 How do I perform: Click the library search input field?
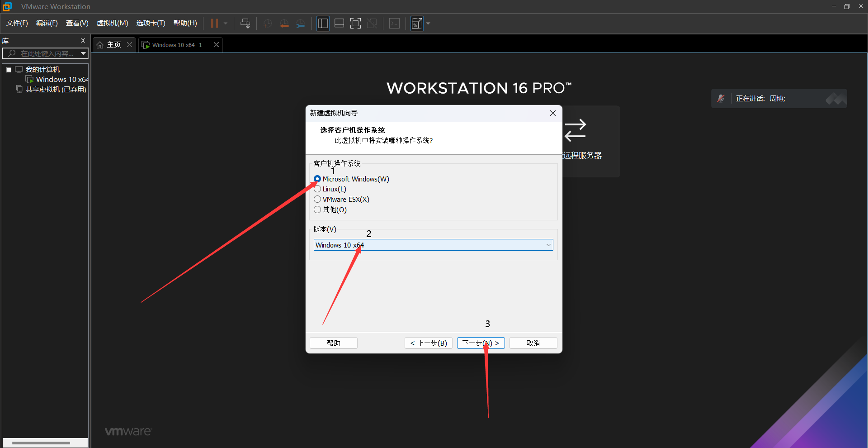pyautogui.click(x=45, y=53)
